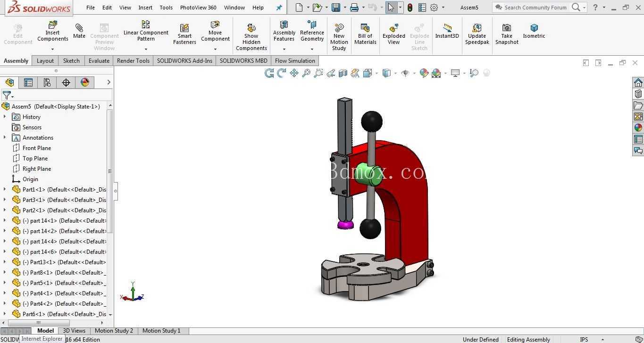Click Update Speedpak
Viewport: 644px width, 343px height.
click(477, 34)
